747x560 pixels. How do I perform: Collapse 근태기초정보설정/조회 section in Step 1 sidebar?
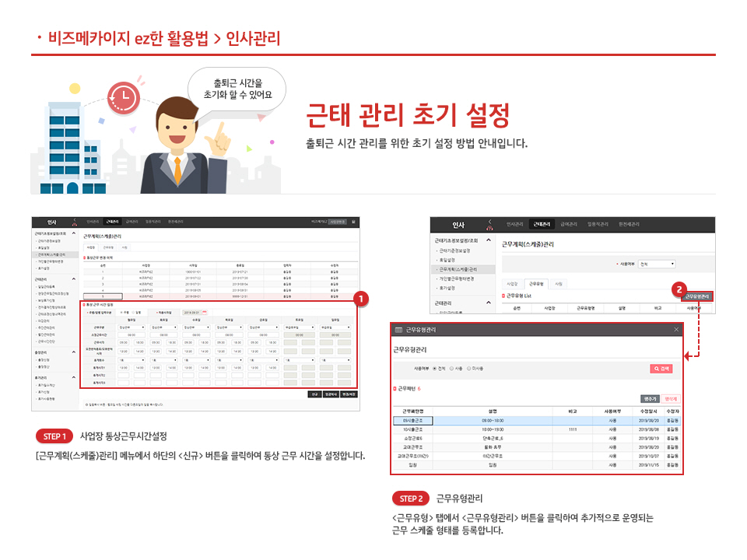[74, 234]
